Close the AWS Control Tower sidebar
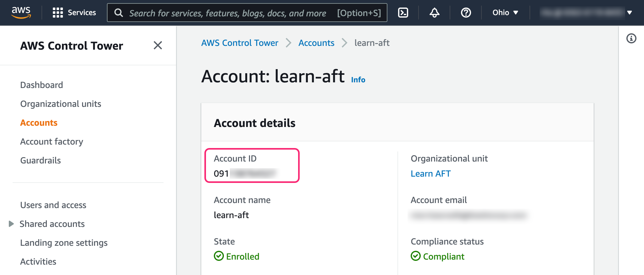The width and height of the screenshot is (644, 275). pos(158,46)
